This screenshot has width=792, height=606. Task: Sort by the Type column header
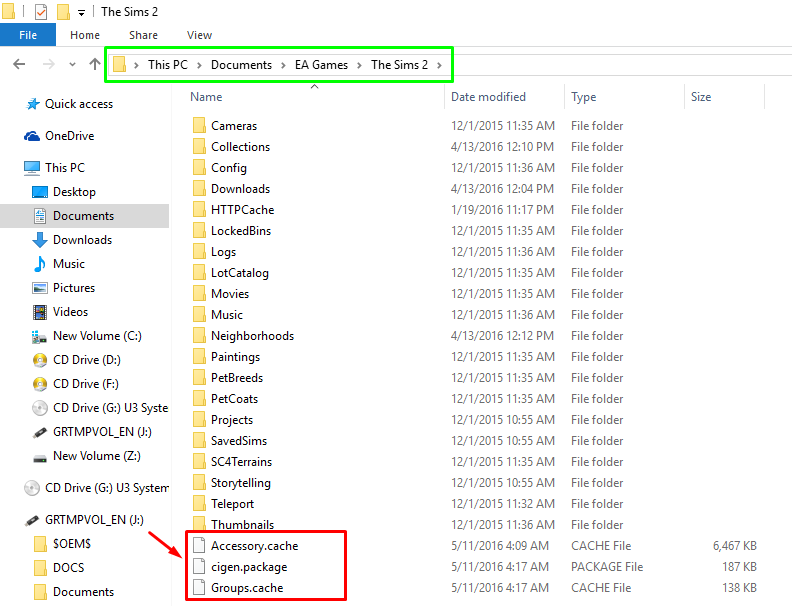pos(583,96)
